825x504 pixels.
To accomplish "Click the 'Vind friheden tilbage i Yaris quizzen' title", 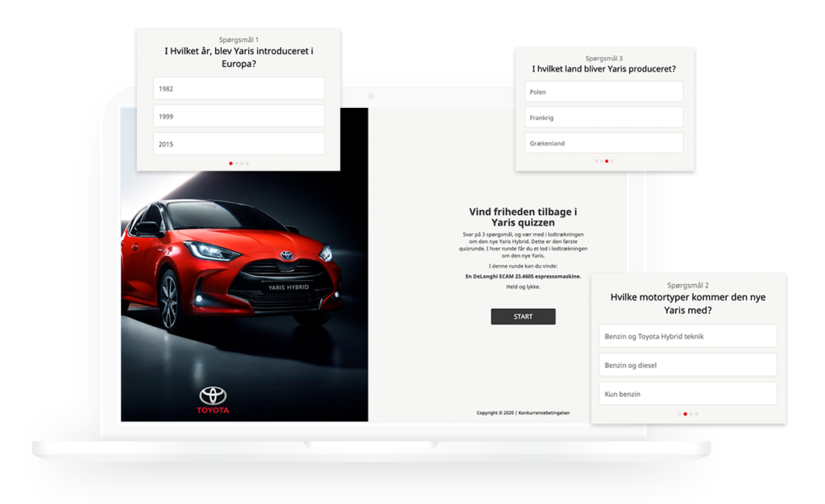I will click(523, 217).
